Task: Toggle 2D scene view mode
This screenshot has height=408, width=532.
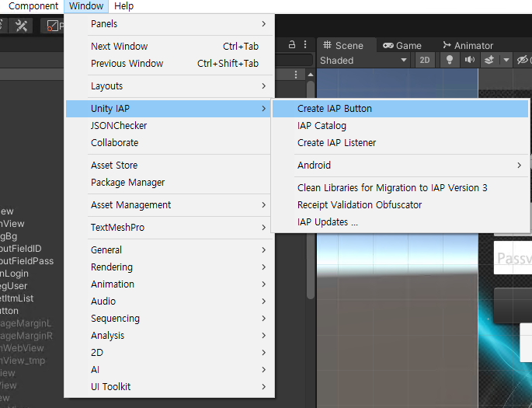Action: [x=425, y=61]
